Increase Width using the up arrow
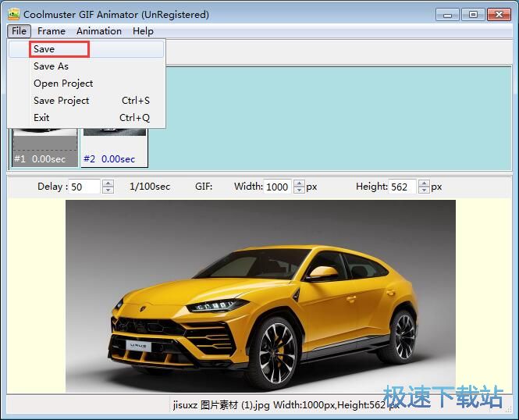 (x=299, y=183)
